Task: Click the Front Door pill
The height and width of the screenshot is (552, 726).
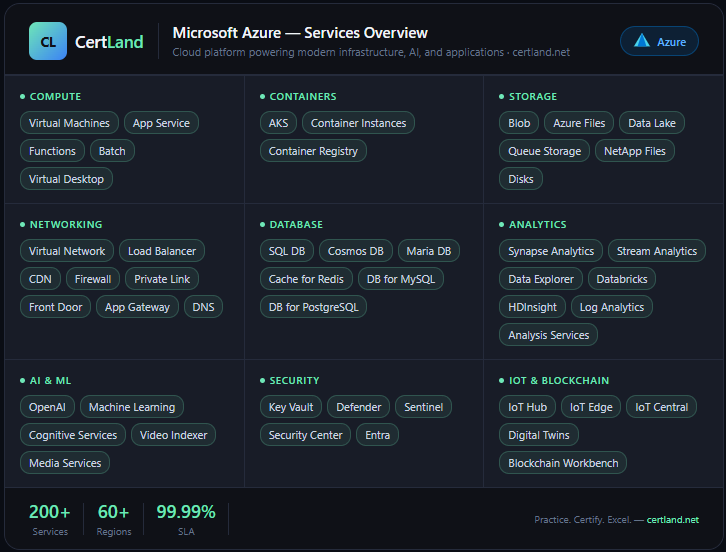Action: pyautogui.click(x=56, y=307)
